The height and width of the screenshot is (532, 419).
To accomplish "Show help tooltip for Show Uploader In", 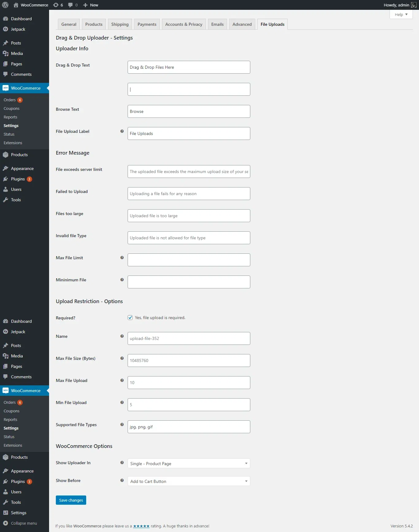I will [x=122, y=463].
